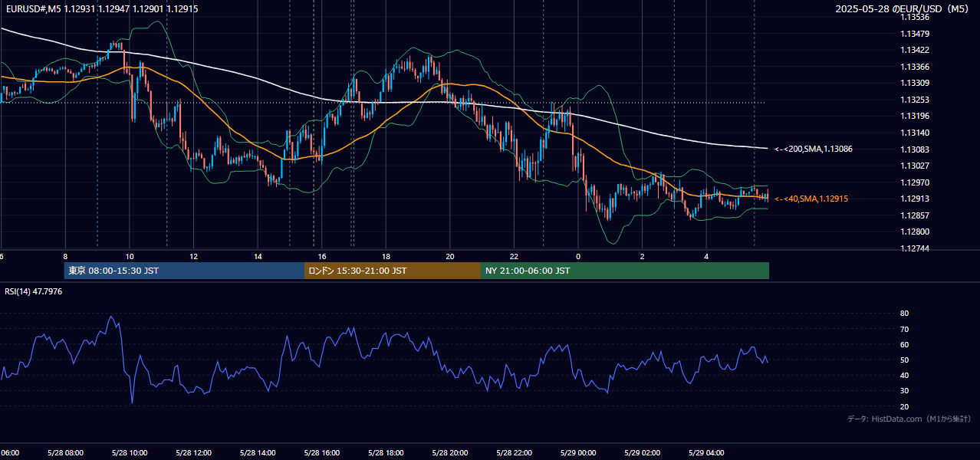Click RSI level 30 on the scale
980x460 pixels.
(904, 391)
